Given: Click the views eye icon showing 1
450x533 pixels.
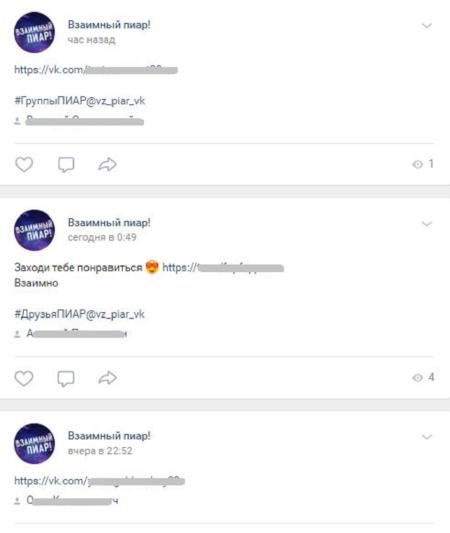Looking at the screenshot, I should tap(417, 164).
